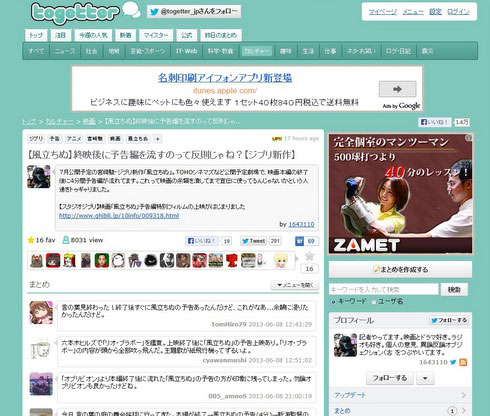Switch to the 公式 tab
Screen dimensions: 490x416
[x=186, y=35]
